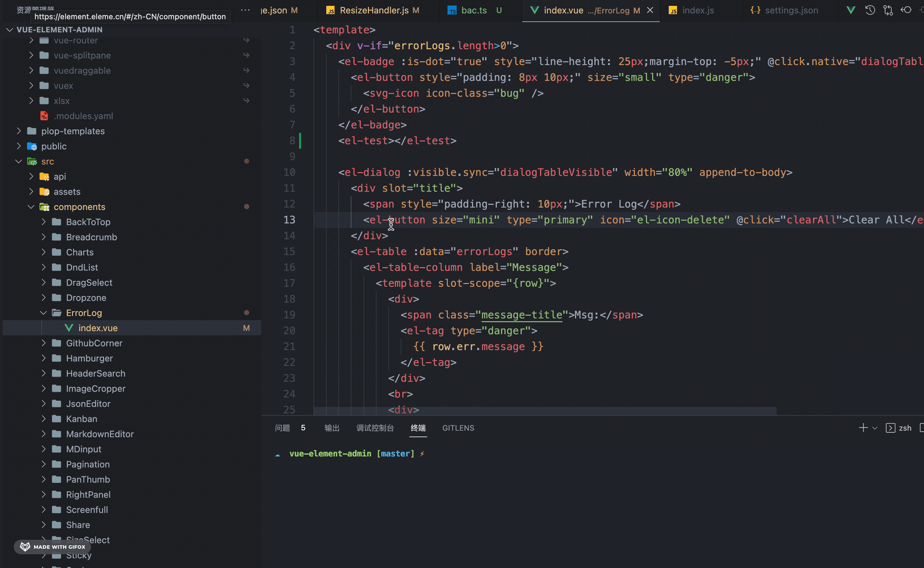924x568 pixels.
Task: Collapse the VUE-ELEMENT-ADMIN root section
Action: [x=10, y=30]
